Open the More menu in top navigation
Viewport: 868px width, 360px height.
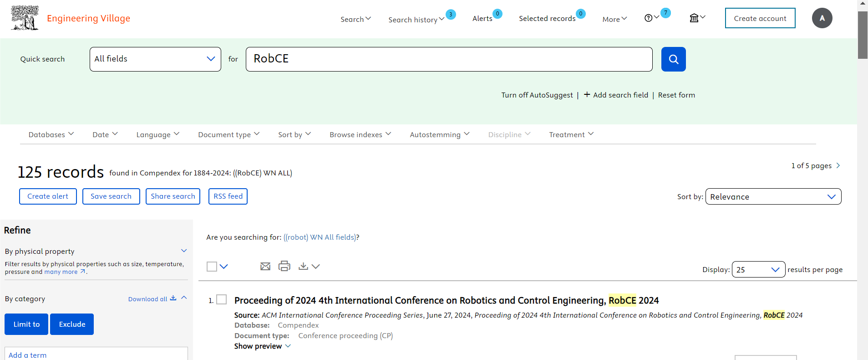pyautogui.click(x=614, y=19)
